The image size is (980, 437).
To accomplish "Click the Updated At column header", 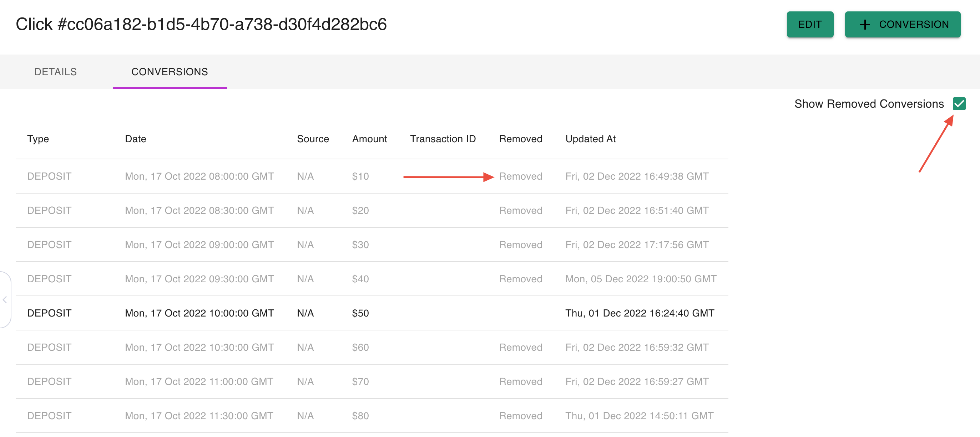I will (590, 139).
